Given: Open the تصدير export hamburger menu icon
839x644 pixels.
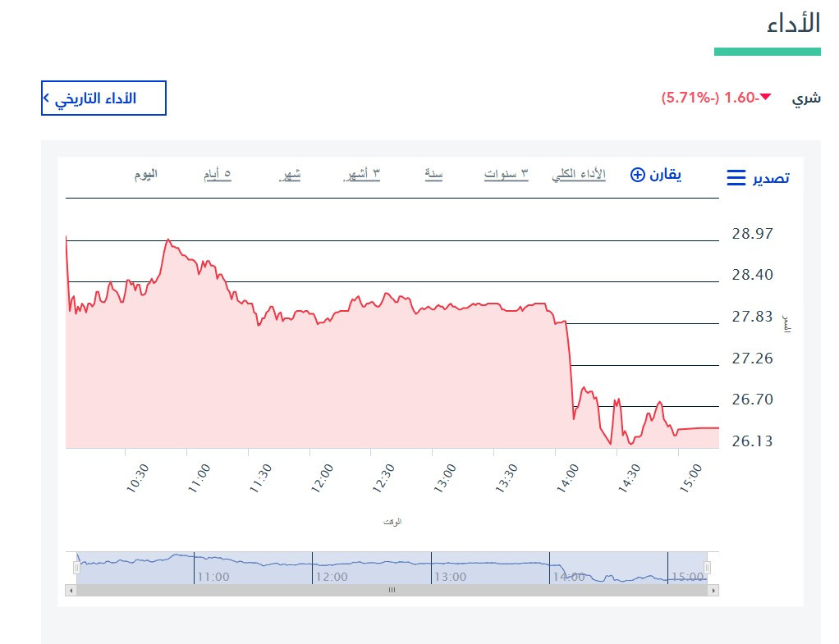Looking at the screenshot, I should point(736,177).
